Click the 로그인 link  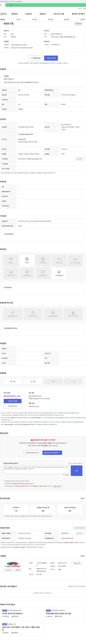click(80, 8)
